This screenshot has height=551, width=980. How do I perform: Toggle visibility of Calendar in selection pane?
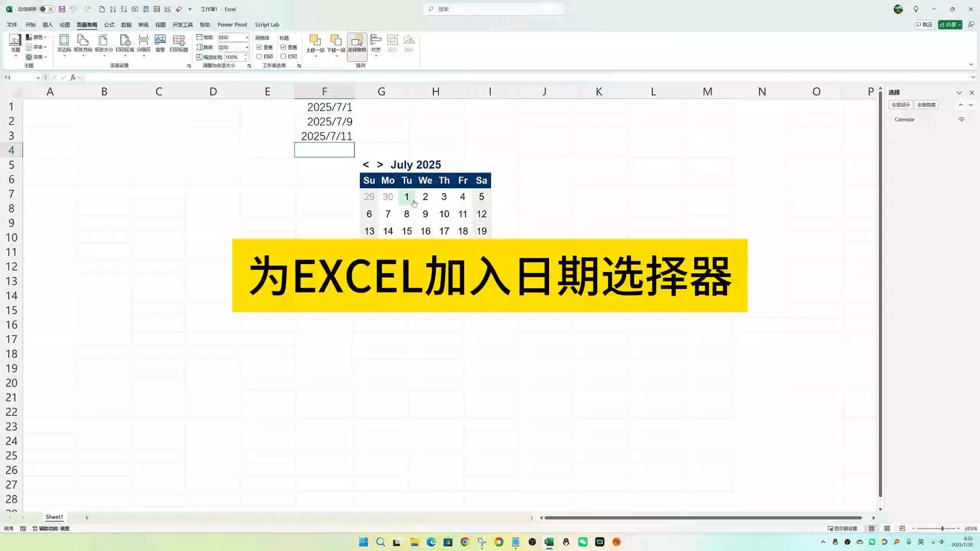(x=962, y=119)
